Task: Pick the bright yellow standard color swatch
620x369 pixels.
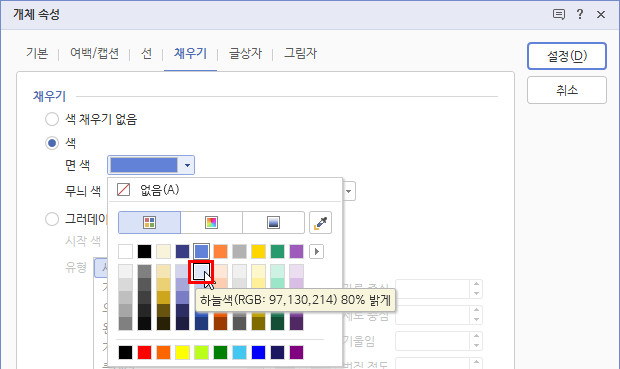Action: point(182,352)
